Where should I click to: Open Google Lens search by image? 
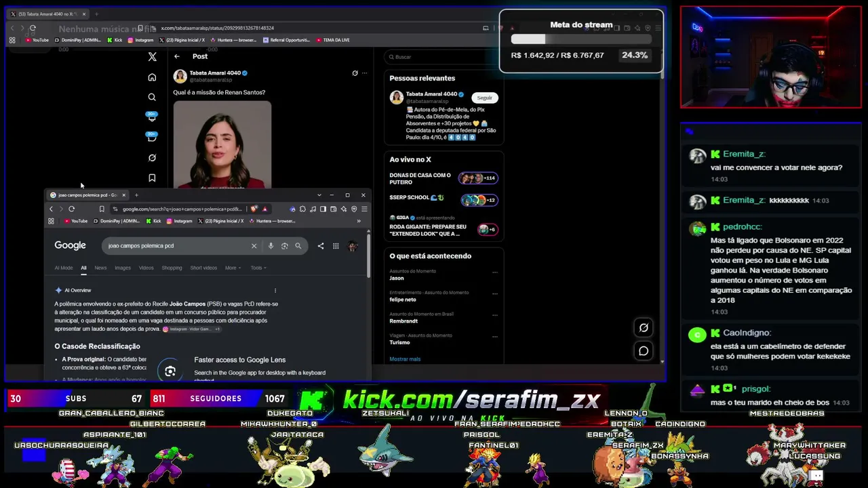coord(284,246)
